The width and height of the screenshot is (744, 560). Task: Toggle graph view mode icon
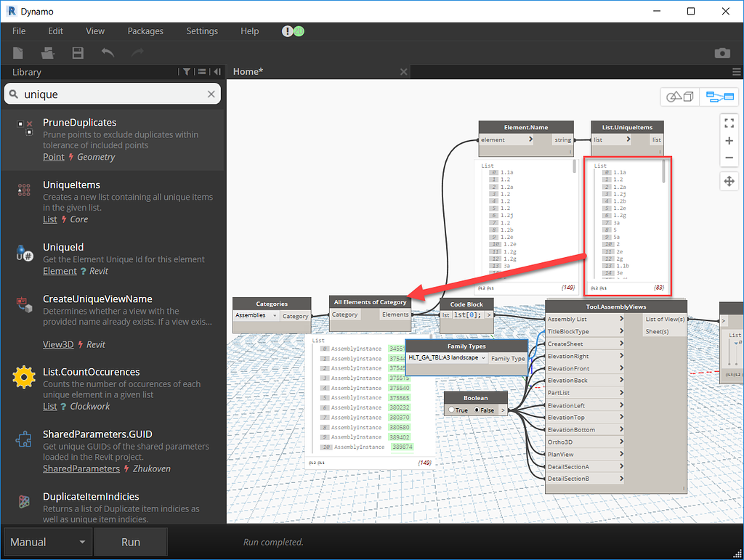click(x=719, y=96)
